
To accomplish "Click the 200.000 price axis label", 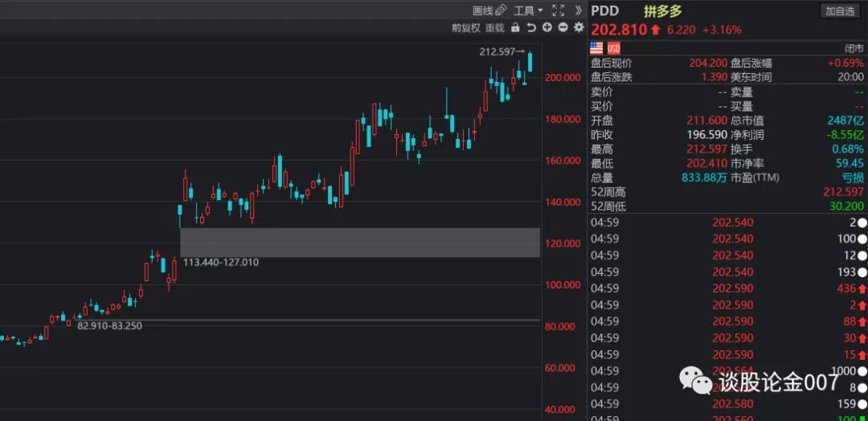I will pos(563,78).
